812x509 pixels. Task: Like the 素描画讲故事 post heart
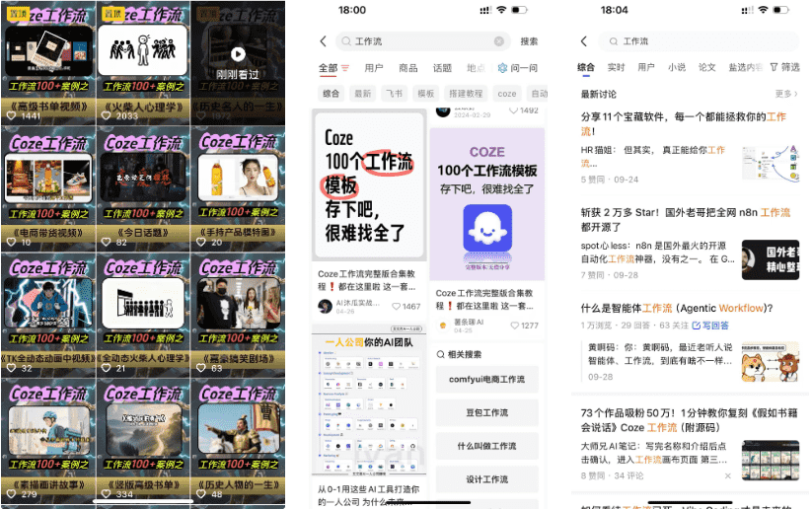(12, 494)
